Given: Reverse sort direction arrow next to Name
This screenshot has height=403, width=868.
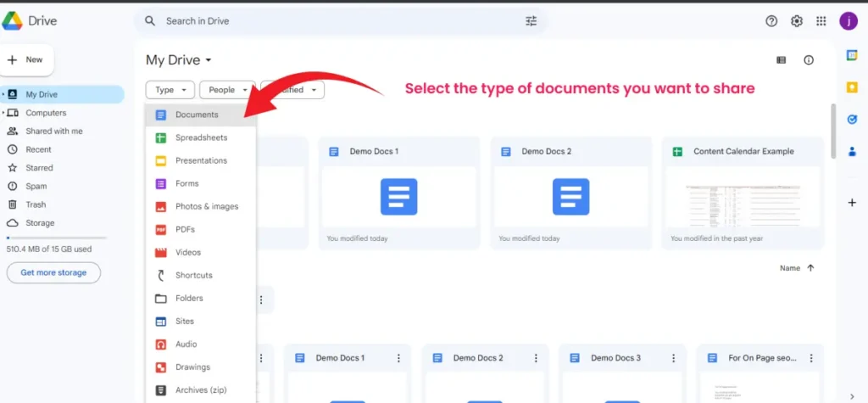Looking at the screenshot, I should pos(810,268).
